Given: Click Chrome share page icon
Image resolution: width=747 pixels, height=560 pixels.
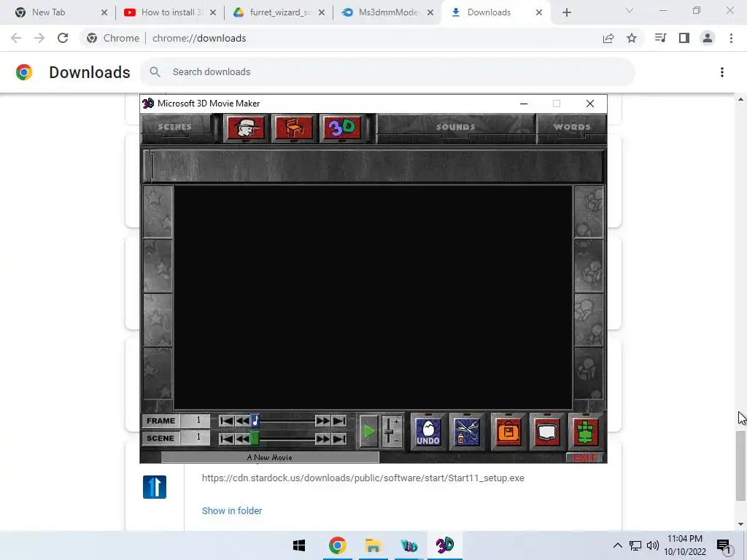Looking at the screenshot, I should click(608, 38).
